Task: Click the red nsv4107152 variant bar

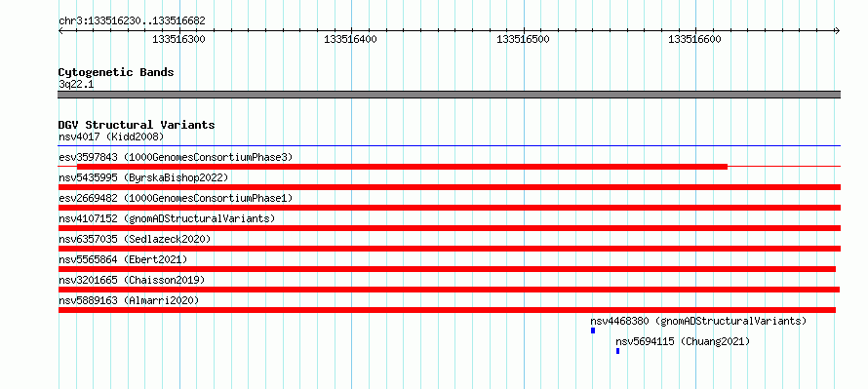Action: click(x=450, y=228)
